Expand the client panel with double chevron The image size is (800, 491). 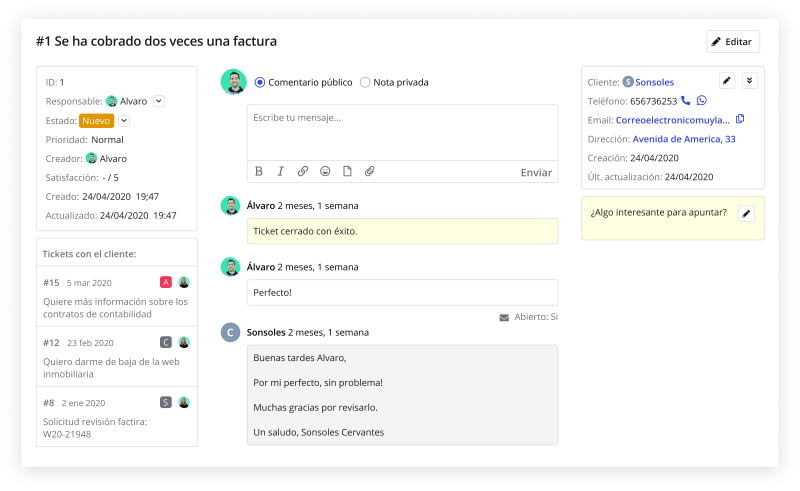coord(750,81)
